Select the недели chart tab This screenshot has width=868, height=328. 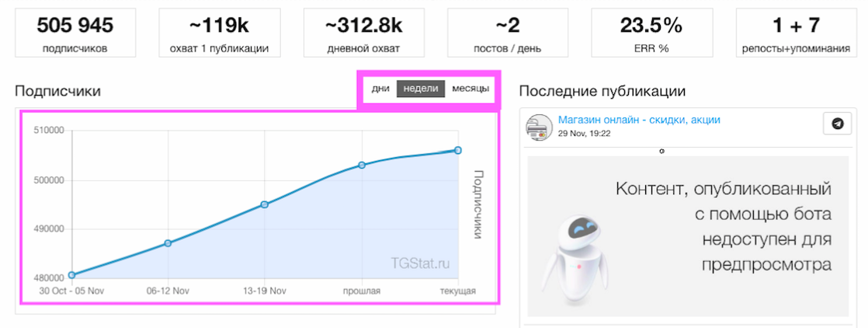[x=422, y=89]
